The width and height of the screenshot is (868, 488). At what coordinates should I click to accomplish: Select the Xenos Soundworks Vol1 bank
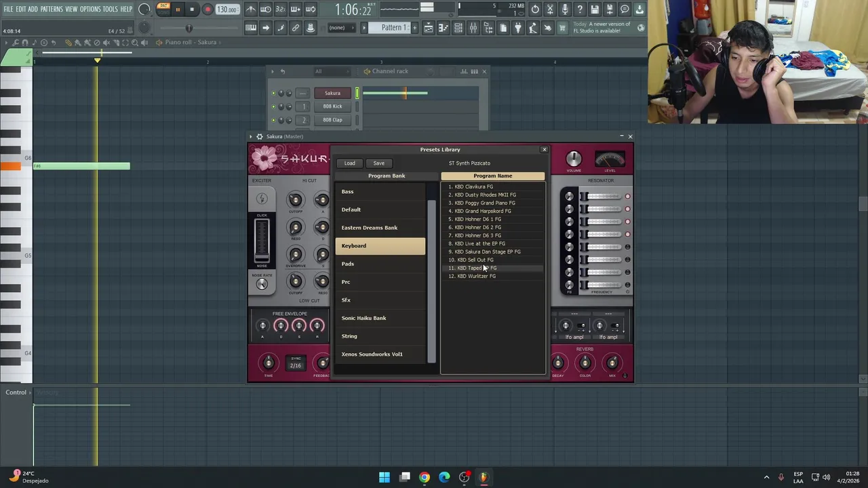tap(380, 354)
